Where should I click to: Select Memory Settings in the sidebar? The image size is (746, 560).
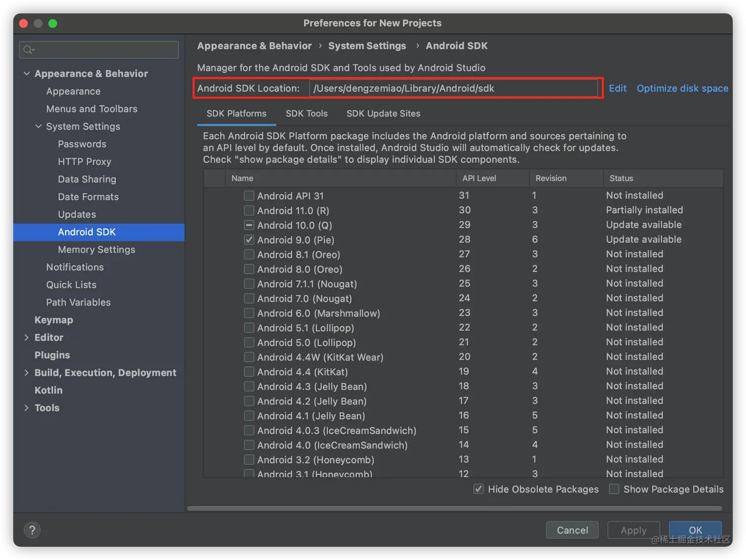96,250
